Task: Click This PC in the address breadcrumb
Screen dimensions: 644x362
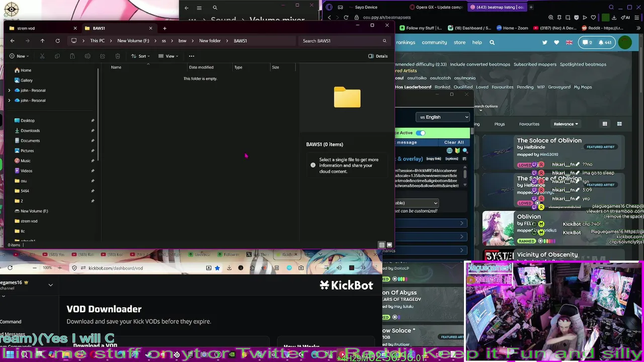Action: (98, 41)
